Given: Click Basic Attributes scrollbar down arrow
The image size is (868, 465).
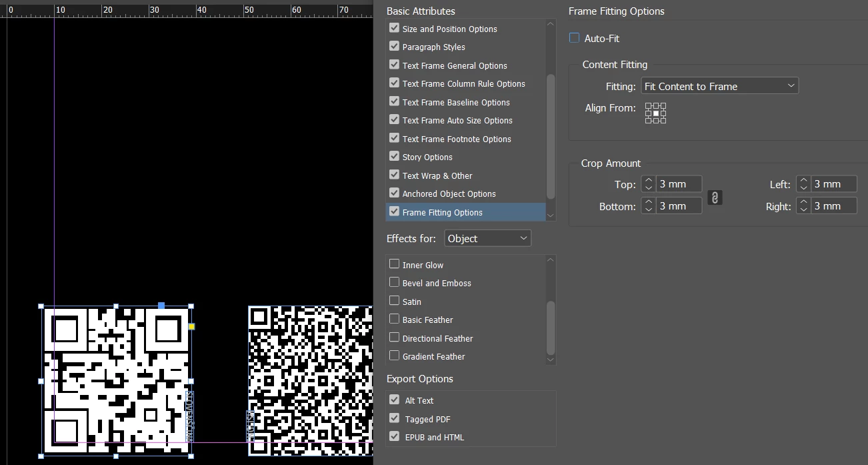Looking at the screenshot, I should pos(551,215).
